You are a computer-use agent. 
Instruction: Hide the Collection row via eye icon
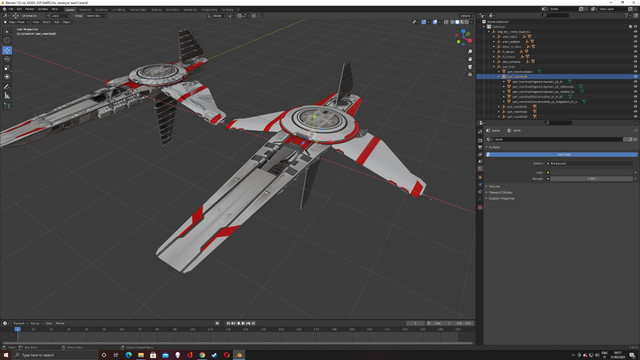click(x=635, y=27)
